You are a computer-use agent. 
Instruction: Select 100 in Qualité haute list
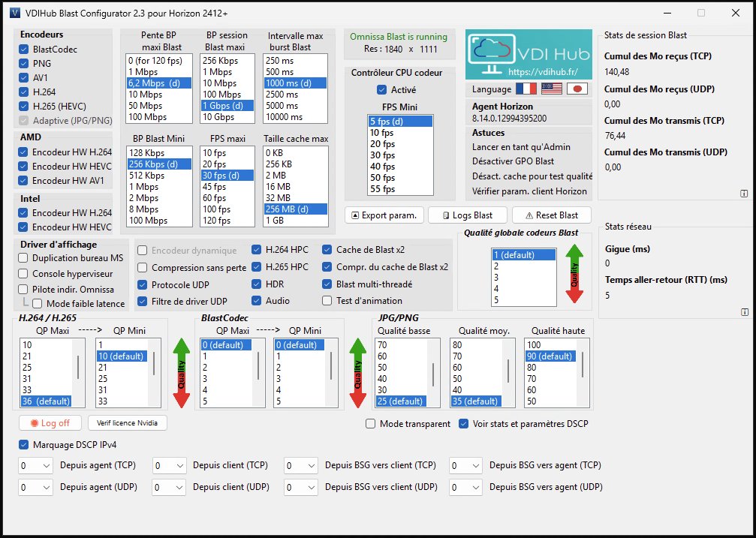(x=550, y=344)
